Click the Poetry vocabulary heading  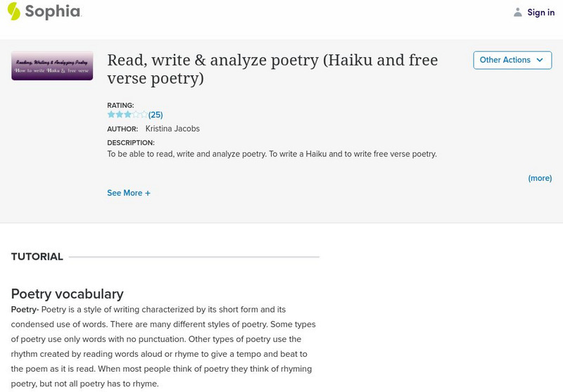click(68, 293)
